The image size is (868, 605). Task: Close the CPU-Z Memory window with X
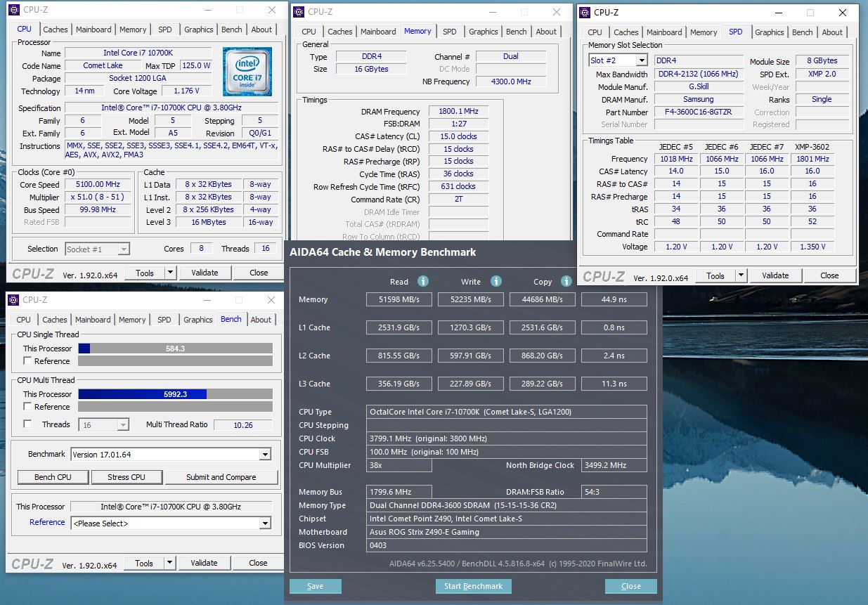pyautogui.click(x=557, y=12)
